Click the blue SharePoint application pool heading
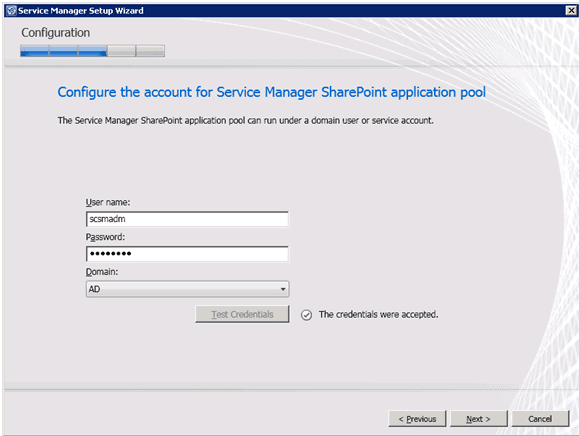Viewport: 579px width, 436px height. (271, 92)
